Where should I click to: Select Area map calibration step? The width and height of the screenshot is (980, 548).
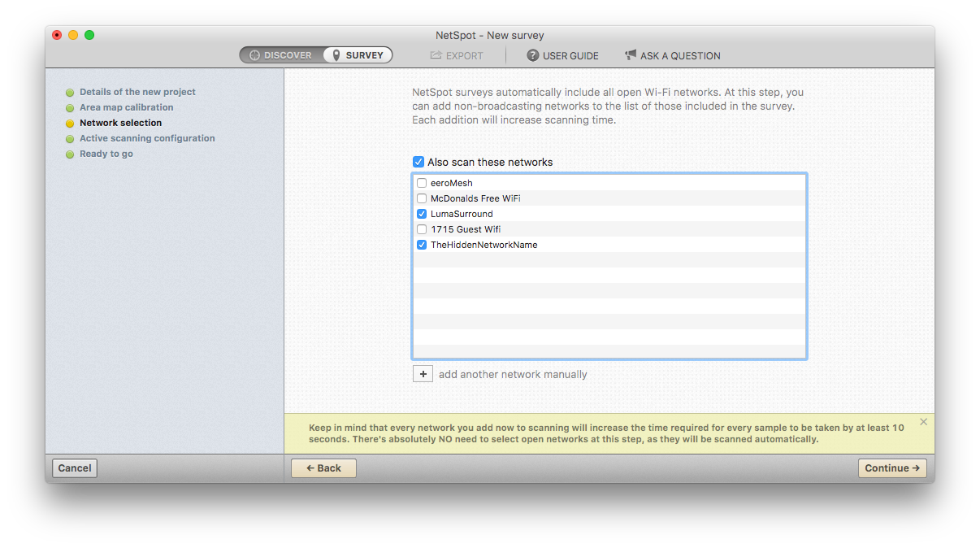tap(126, 107)
